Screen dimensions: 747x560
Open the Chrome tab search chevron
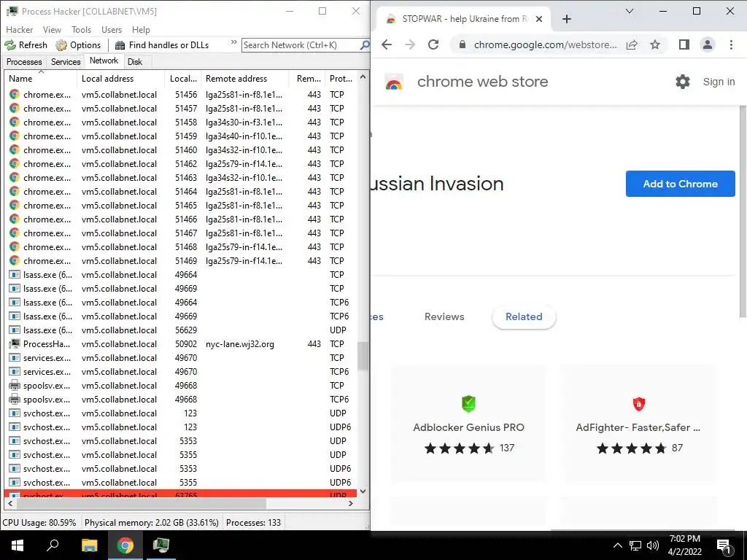click(630, 11)
